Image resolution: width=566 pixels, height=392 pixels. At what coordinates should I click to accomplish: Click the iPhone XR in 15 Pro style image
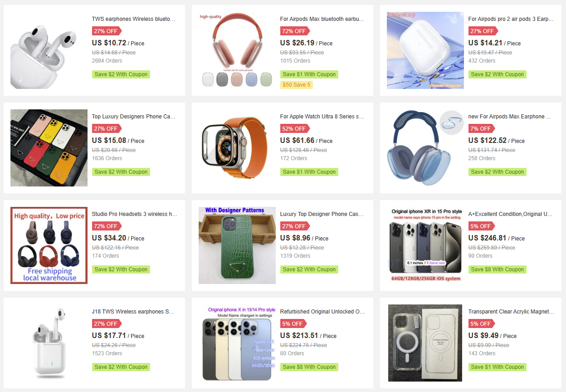coord(425,245)
